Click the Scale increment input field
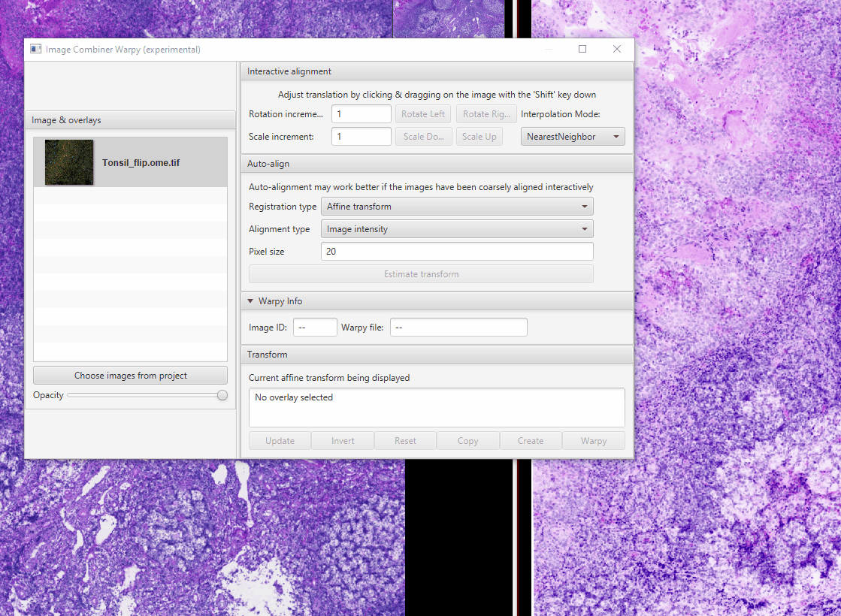841x616 pixels. (x=361, y=137)
